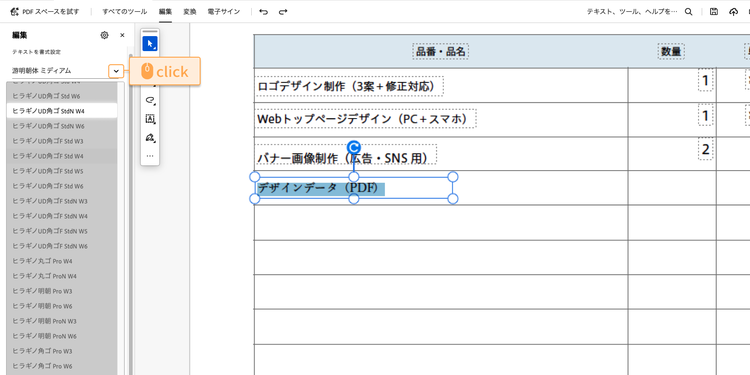
Task: Choose font ヒラギノUD角ゴF Std W4
Action: (x=62, y=156)
